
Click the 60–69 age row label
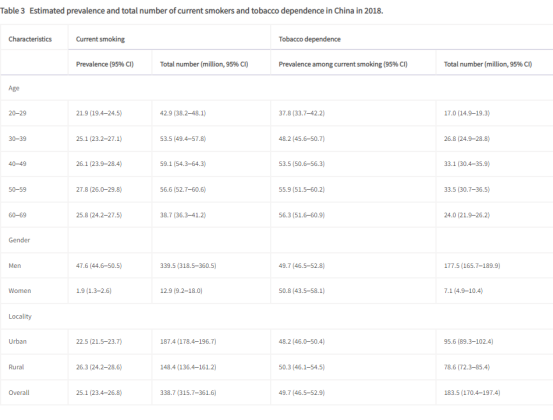pos(17,215)
